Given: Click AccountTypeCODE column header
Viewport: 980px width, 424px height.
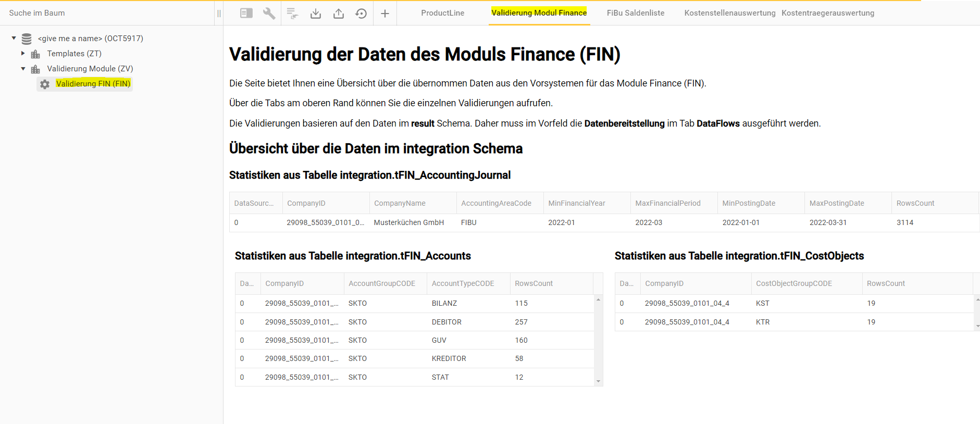Looking at the screenshot, I should click(x=463, y=283).
